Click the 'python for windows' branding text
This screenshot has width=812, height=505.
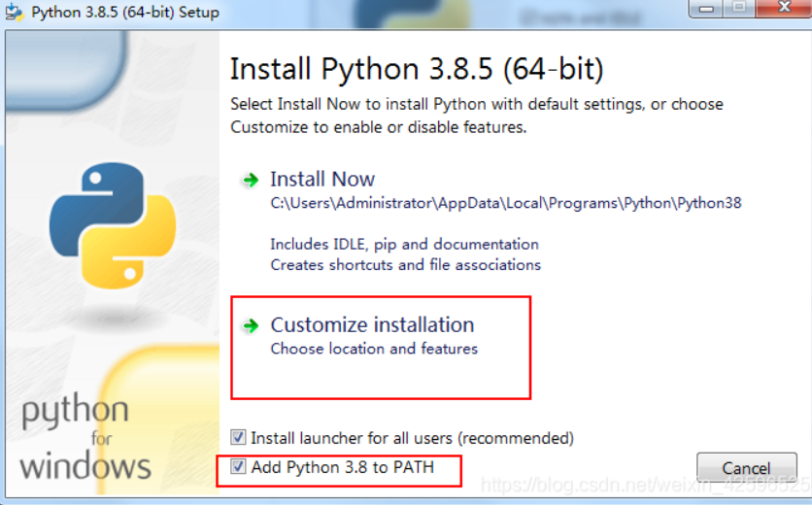tap(86, 437)
